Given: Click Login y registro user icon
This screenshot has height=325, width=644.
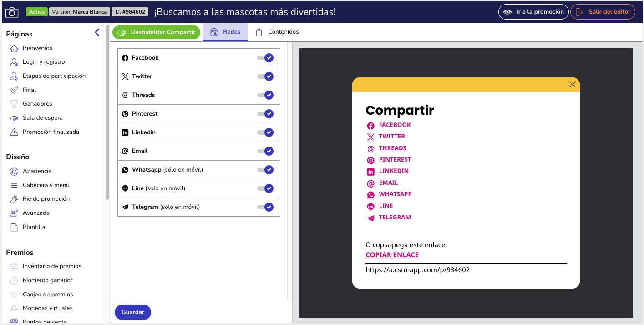Looking at the screenshot, I should point(14,62).
